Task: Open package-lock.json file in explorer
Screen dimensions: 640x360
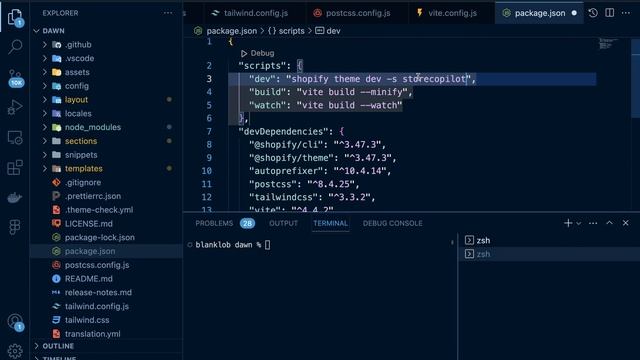Action: (x=100, y=237)
